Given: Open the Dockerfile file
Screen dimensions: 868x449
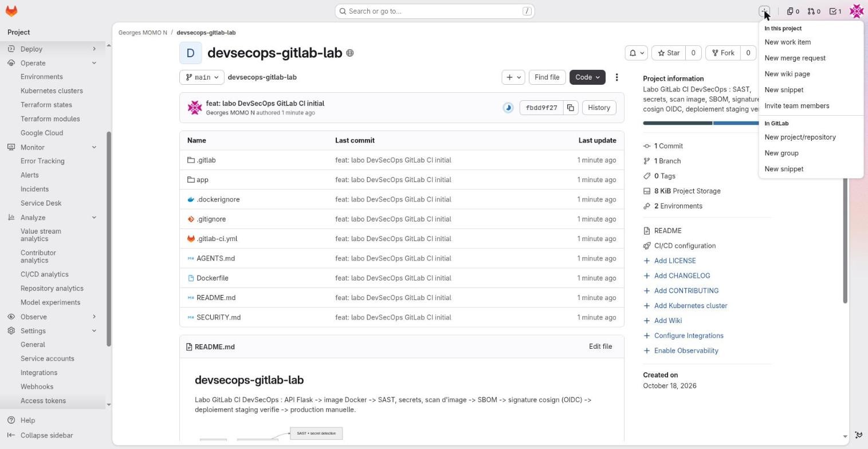Looking at the screenshot, I should 212,278.
